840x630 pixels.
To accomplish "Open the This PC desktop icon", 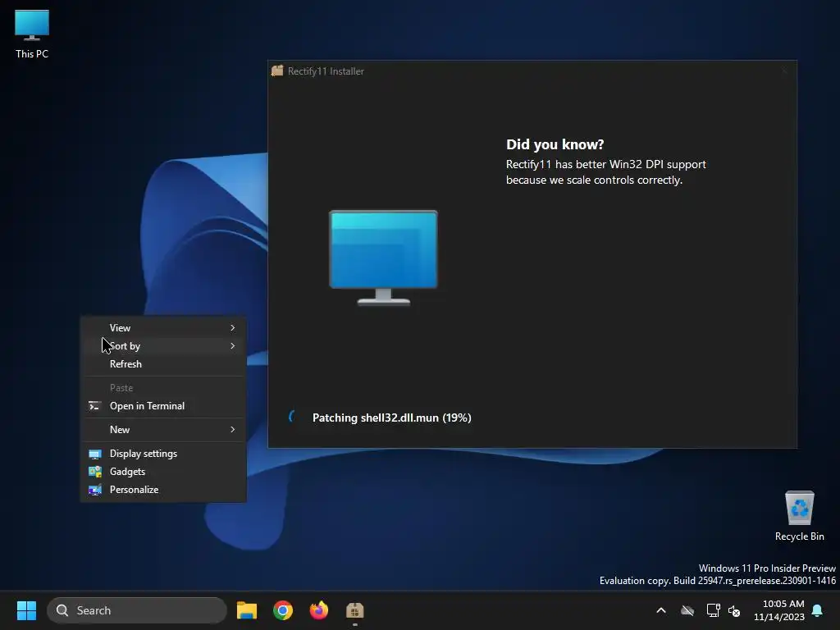I will (x=32, y=34).
